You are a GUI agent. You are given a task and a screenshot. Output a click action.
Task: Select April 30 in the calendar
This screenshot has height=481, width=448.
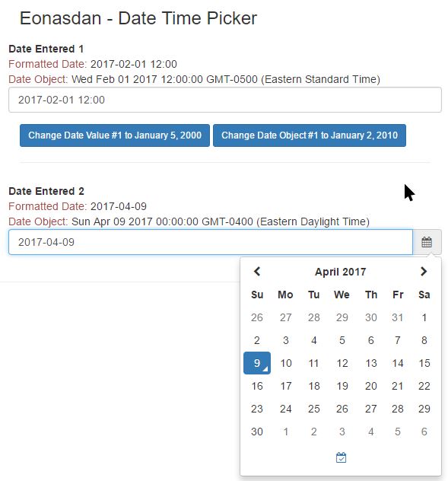click(x=257, y=432)
